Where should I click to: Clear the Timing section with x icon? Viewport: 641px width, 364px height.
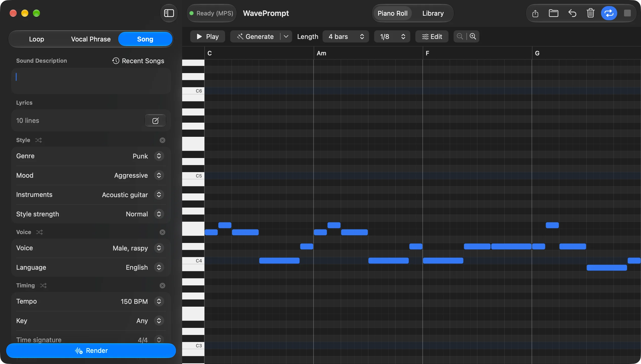162,285
